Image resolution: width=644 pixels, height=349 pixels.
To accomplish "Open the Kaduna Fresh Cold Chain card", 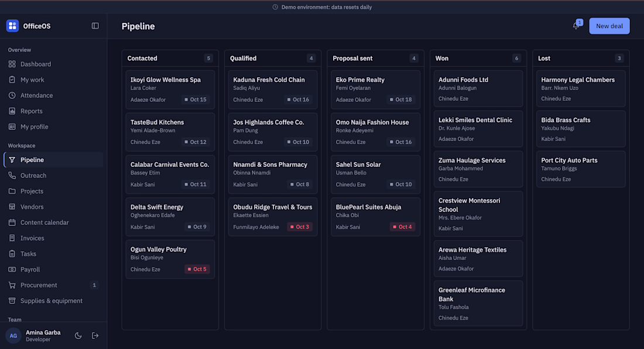I will (273, 90).
